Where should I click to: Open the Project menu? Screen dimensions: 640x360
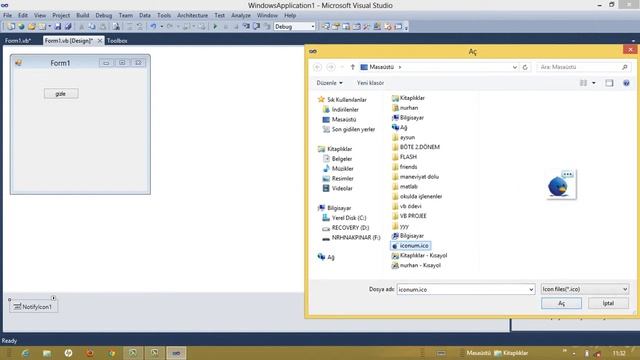61,15
